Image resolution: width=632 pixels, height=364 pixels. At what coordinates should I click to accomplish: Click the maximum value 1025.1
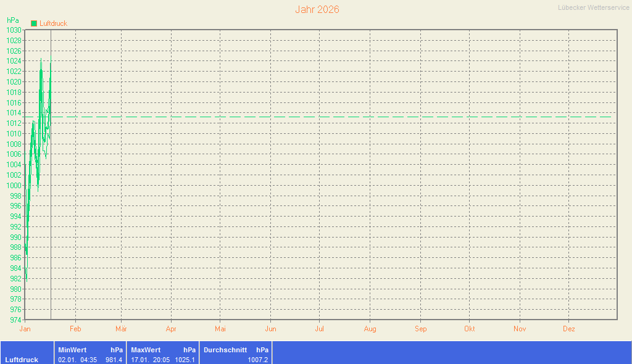click(x=185, y=360)
